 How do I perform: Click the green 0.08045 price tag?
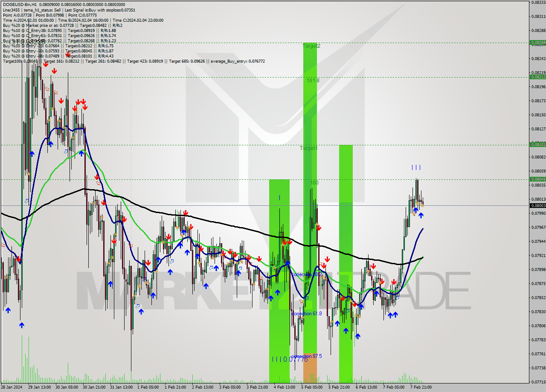coord(537,179)
